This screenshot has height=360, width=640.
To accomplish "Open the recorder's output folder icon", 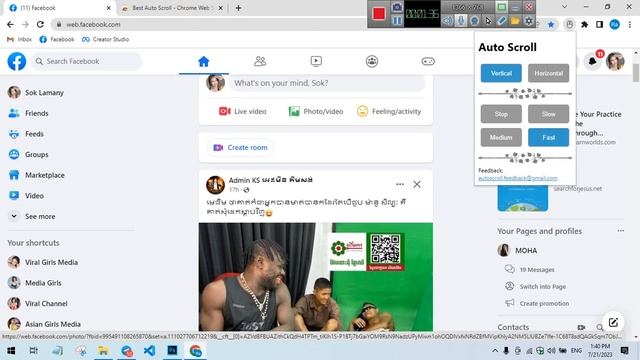I will [x=515, y=20].
